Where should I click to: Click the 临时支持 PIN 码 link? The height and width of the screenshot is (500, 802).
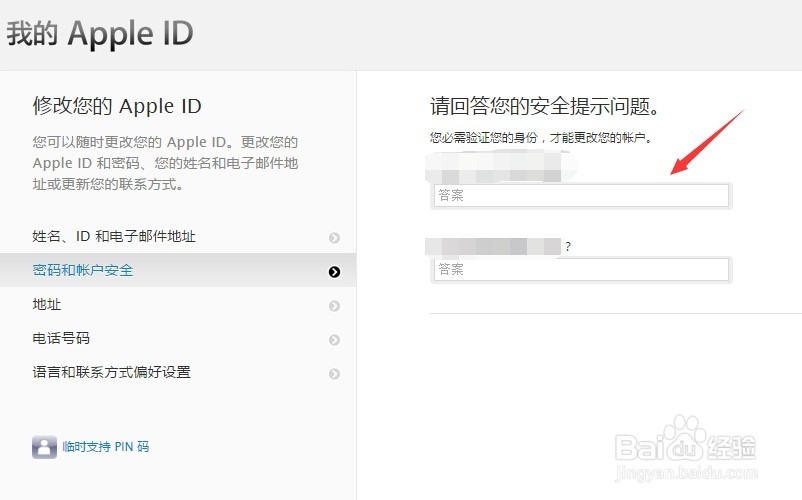(106, 447)
